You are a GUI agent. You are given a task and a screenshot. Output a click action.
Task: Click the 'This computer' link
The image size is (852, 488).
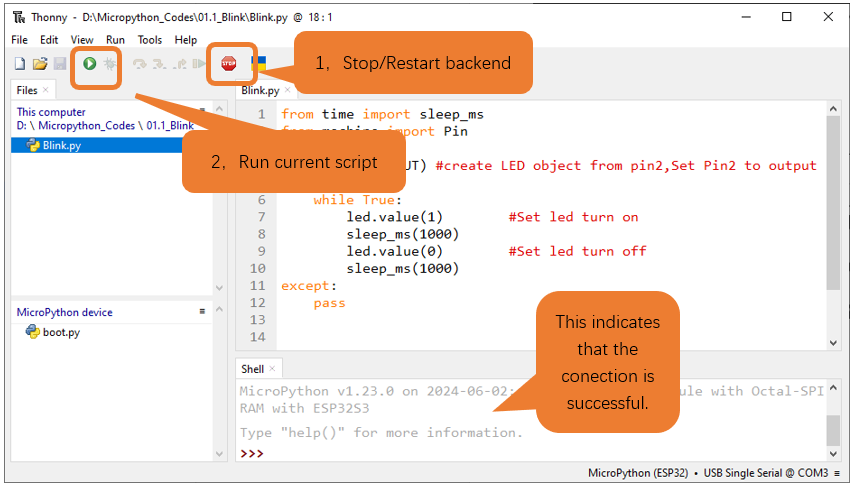51,112
